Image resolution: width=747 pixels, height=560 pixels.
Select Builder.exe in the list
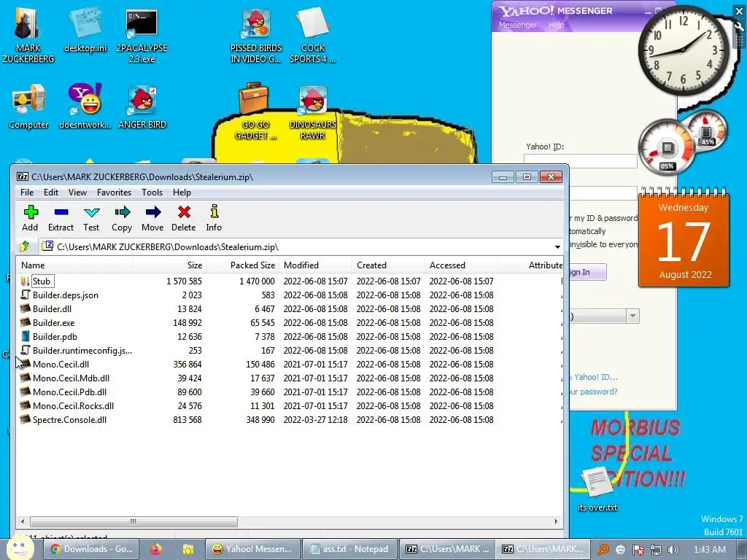coord(290,323)
